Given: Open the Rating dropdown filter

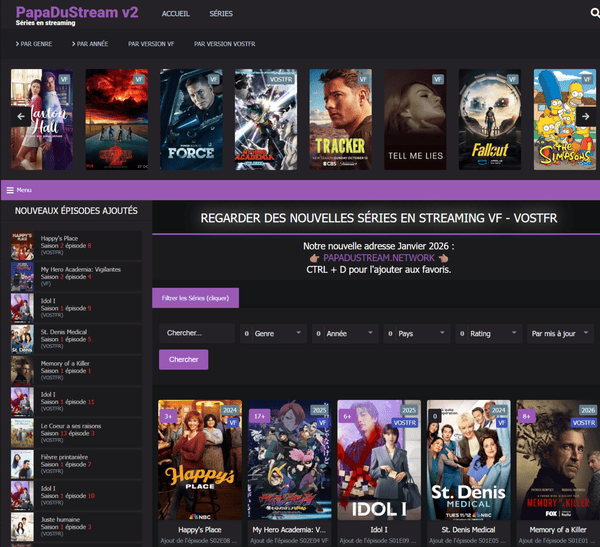Looking at the screenshot, I should click(490, 333).
